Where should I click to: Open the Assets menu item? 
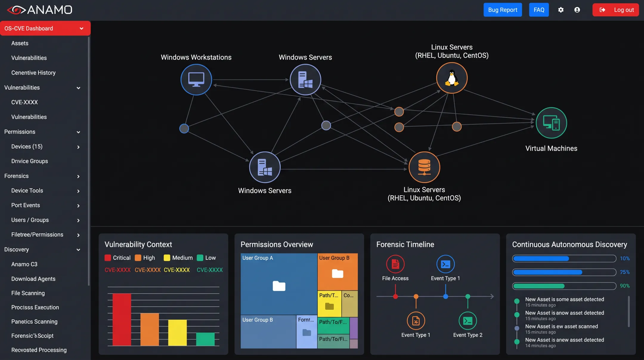(20, 43)
